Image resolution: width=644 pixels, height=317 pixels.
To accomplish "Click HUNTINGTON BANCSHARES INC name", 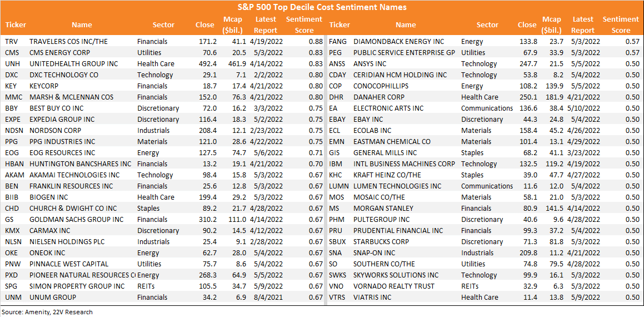I will point(81,164).
